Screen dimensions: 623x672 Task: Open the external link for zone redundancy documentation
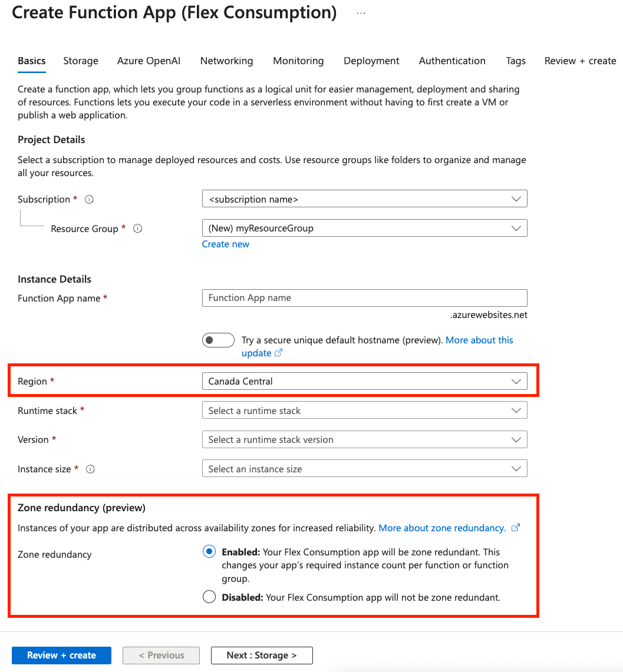(516, 528)
